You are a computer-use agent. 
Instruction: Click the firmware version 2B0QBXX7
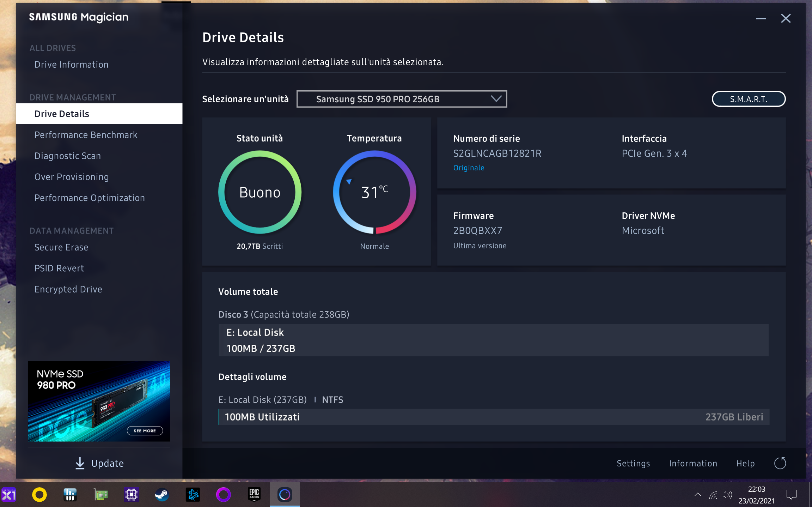478,230
